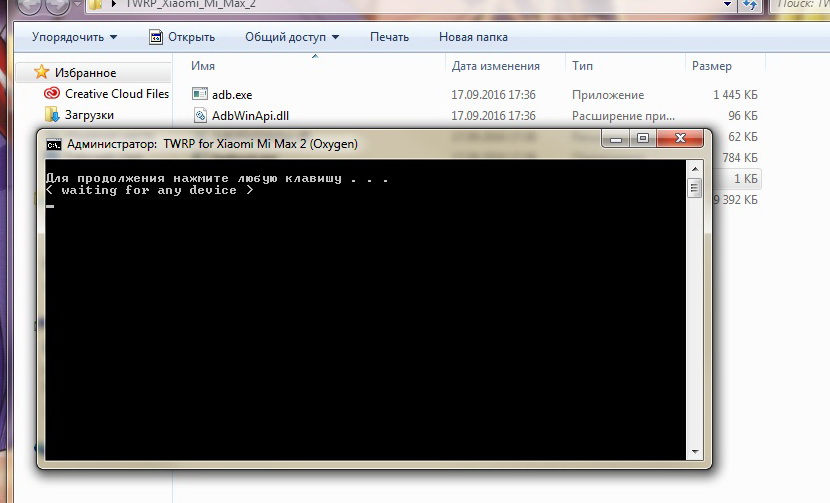Click the Загрузки folder icon in sidebar

[52, 116]
